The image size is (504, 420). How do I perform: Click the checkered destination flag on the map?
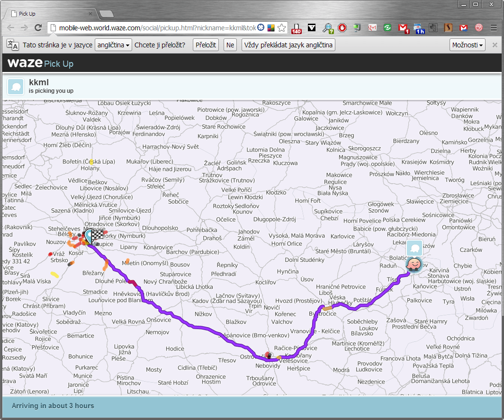click(98, 235)
